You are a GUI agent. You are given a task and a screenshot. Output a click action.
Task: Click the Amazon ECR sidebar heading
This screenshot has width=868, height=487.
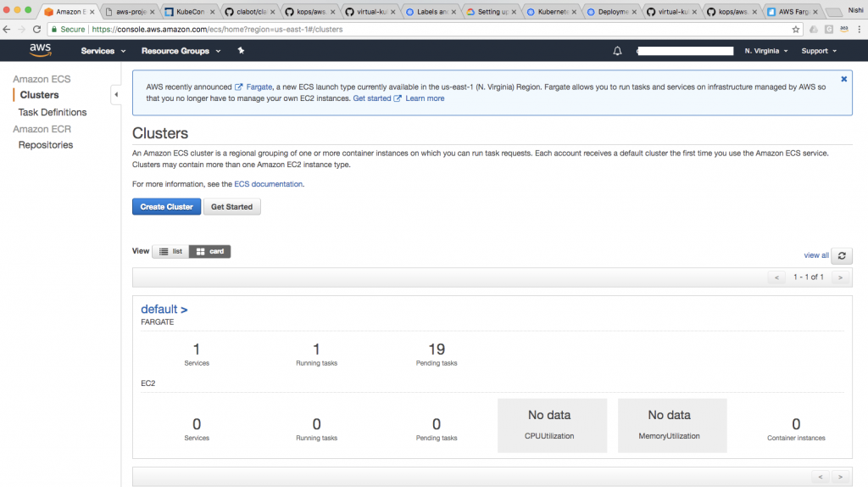pyautogui.click(x=42, y=128)
